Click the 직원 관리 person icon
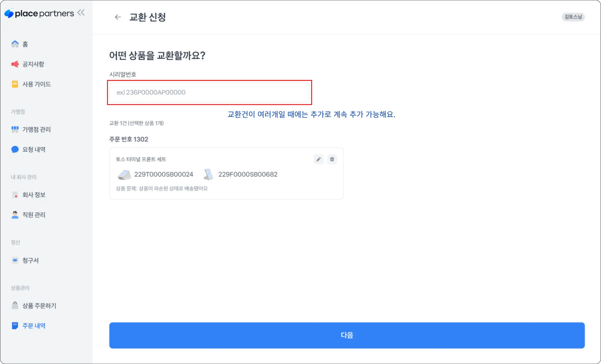 coord(15,215)
